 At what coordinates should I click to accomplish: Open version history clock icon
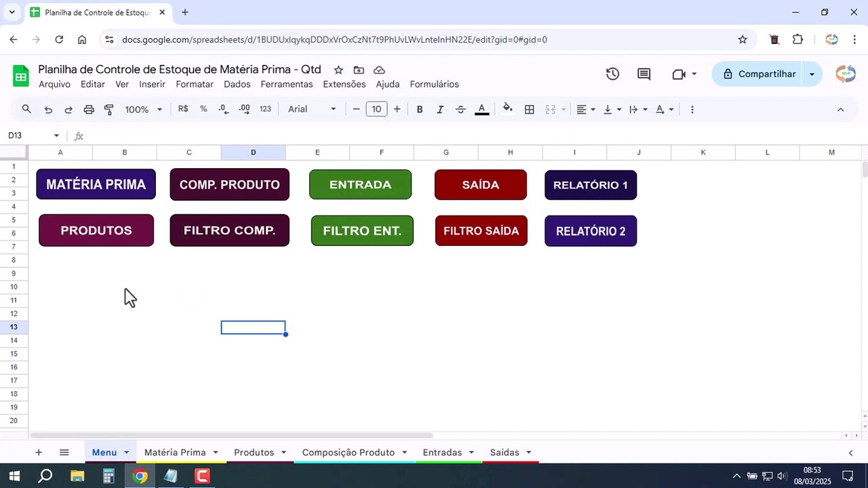tap(612, 74)
